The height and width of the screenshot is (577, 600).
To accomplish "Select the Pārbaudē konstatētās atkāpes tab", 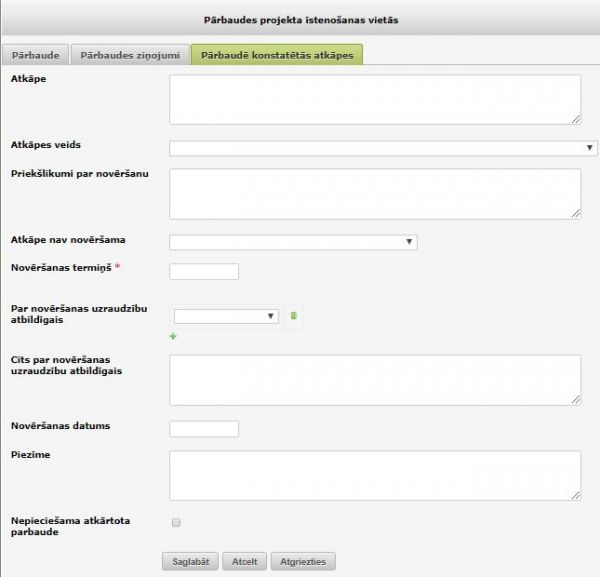I will [x=277, y=55].
